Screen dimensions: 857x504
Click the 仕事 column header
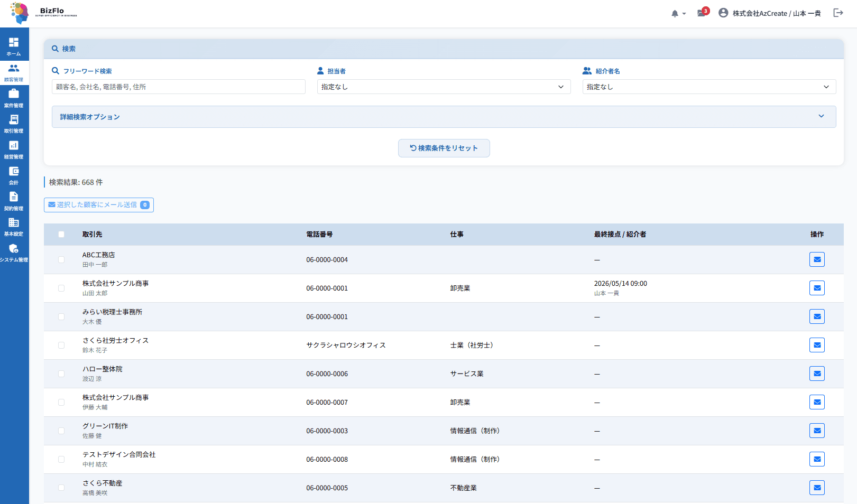[x=457, y=235]
